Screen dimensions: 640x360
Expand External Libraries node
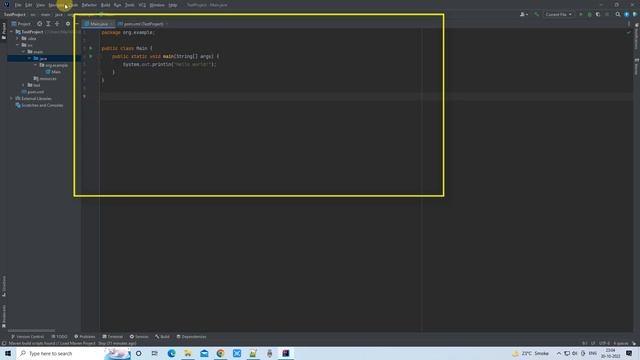click(x=12, y=98)
